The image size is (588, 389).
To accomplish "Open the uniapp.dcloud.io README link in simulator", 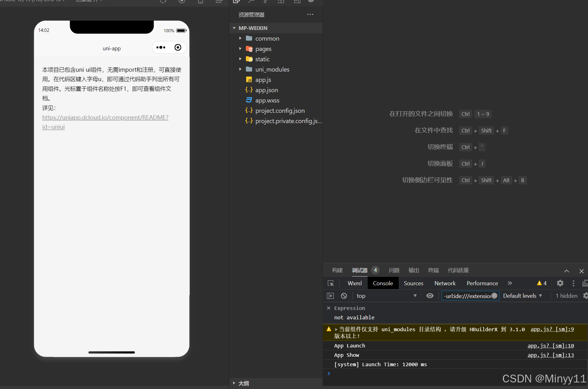I will click(x=105, y=122).
